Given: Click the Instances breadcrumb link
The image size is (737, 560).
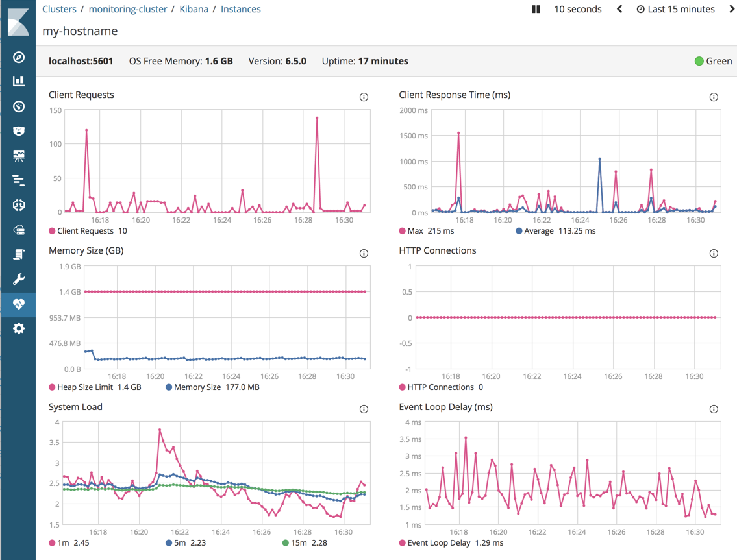Looking at the screenshot, I should [241, 9].
